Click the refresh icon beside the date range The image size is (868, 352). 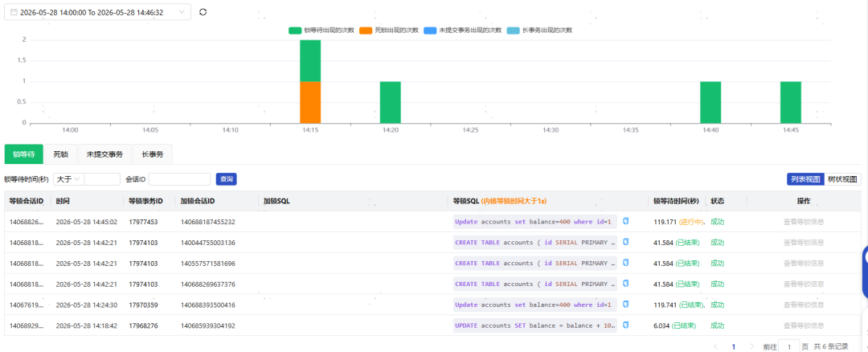(x=203, y=12)
